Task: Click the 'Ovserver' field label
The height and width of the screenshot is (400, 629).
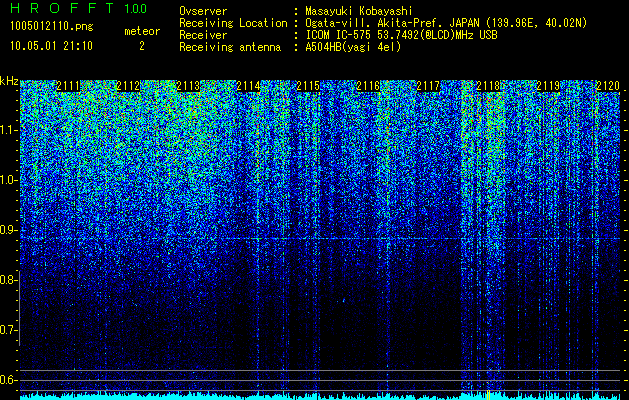Action: click(203, 11)
